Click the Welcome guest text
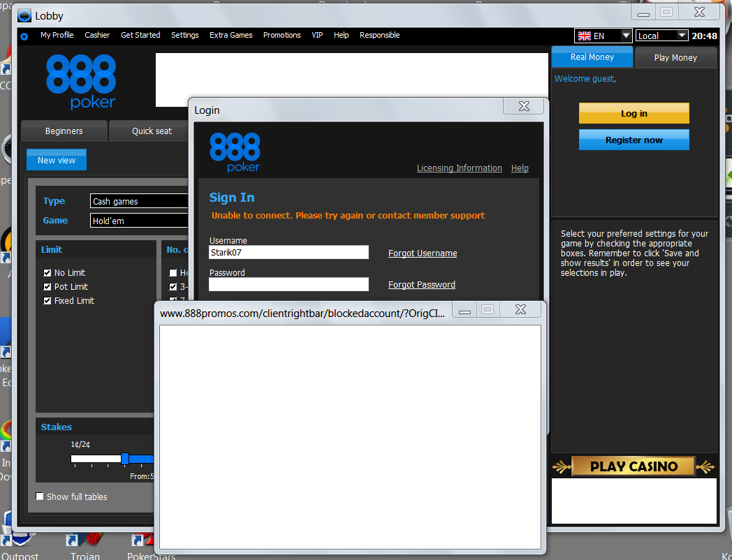This screenshot has width=732, height=560. tap(585, 79)
